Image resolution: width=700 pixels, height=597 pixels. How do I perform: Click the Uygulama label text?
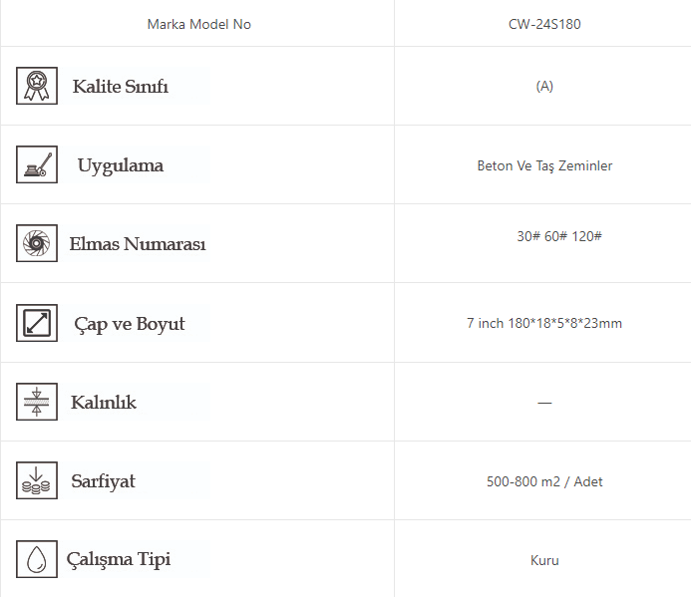click(x=120, y=165)
